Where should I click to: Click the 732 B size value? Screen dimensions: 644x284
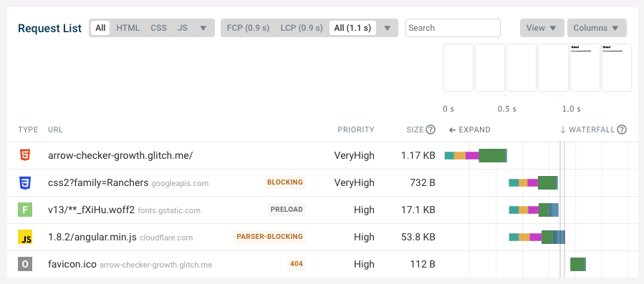click(423, 182)
